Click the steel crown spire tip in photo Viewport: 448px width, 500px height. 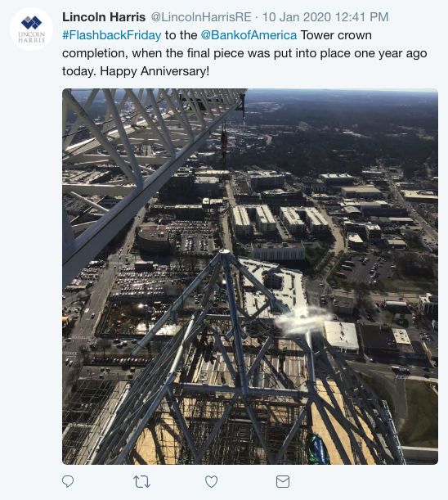click(x=225, y=253)
